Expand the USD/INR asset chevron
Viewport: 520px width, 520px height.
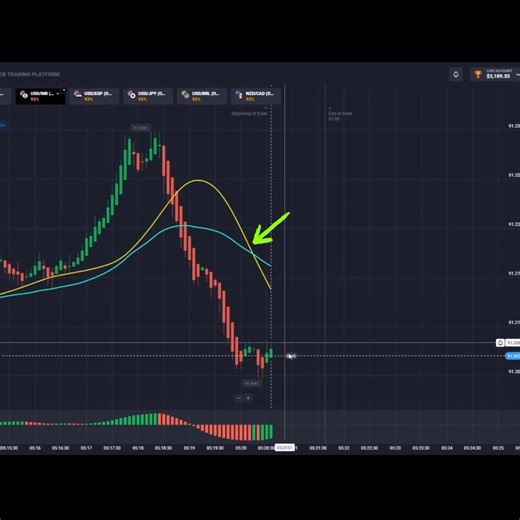click(x=58, y=94)
